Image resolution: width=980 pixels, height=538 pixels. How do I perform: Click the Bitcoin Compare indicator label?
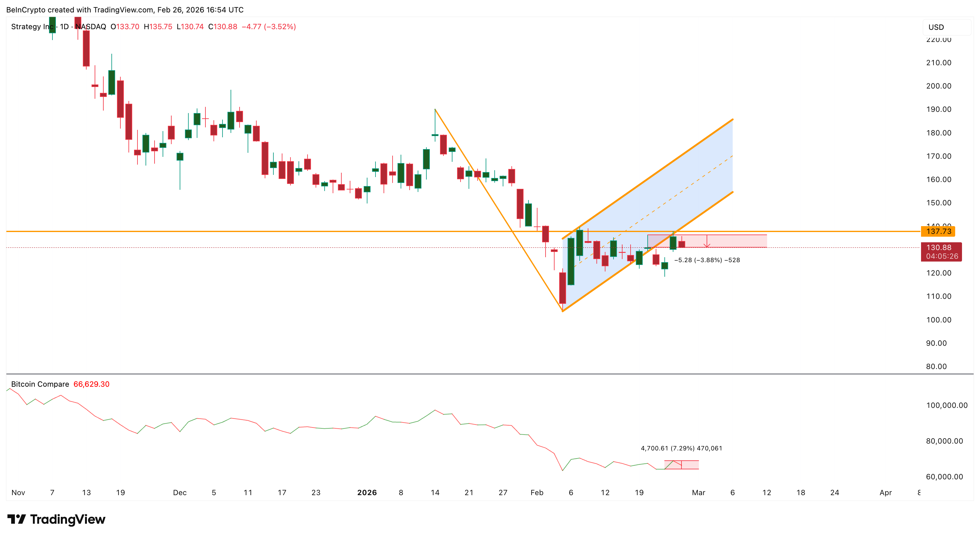pos(40,384)
